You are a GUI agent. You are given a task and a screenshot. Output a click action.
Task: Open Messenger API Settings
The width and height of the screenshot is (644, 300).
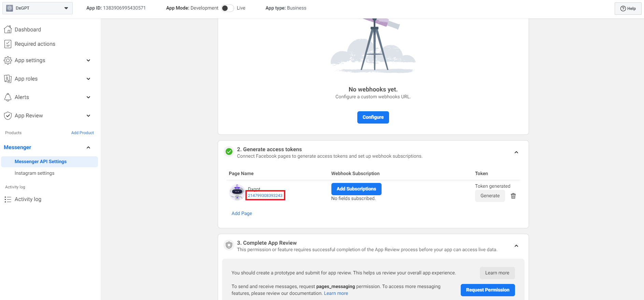(x=41, y=162)
